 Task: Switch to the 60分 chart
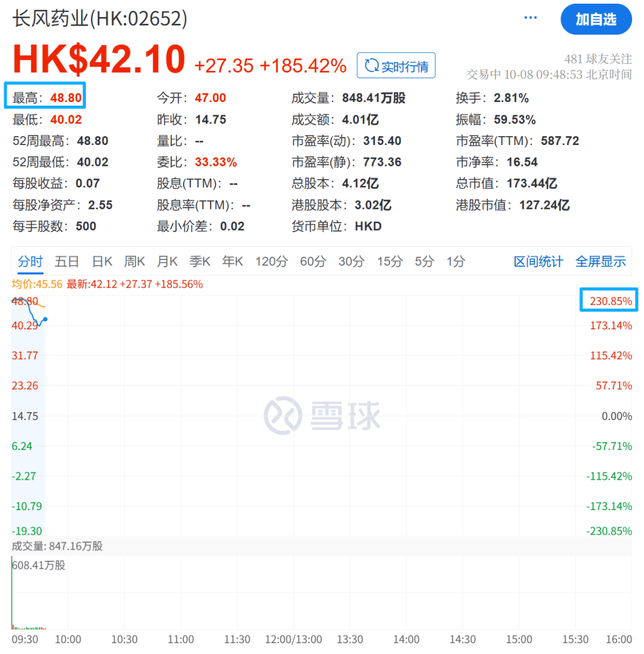312,261
